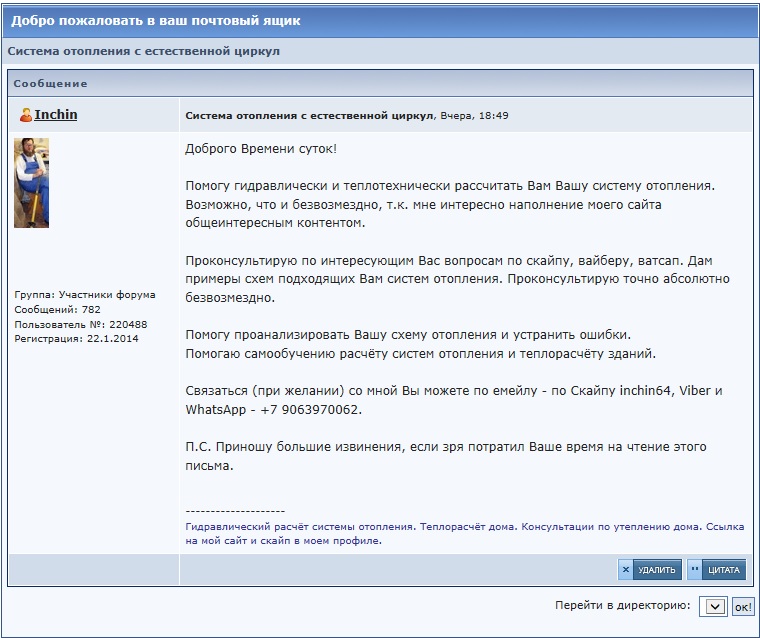Click the Пользователь №: 220488 info line
The height and width of the screenshot is (638, 760).
[x=81, y=324]
